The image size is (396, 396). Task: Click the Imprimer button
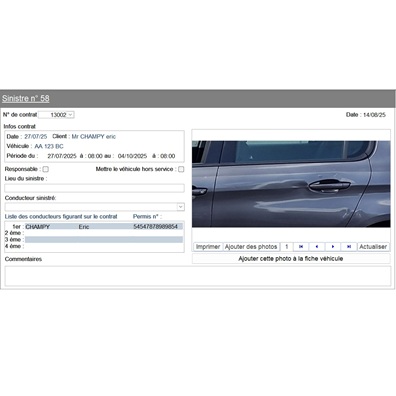pos(208,247)
